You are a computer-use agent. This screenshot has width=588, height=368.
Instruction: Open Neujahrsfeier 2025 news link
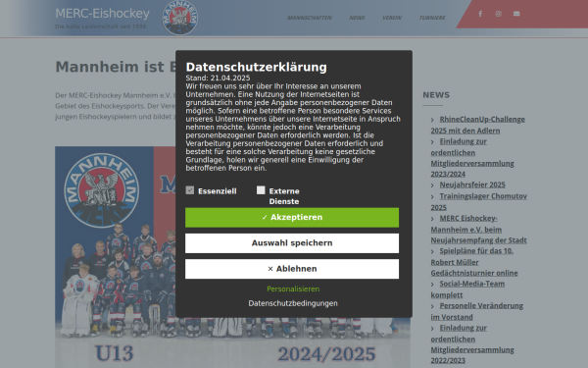coord(472,184)
